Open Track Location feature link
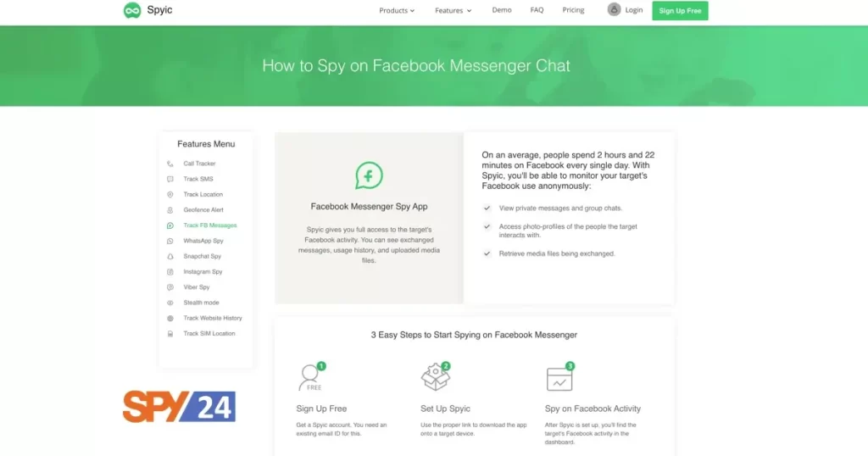 pyautogui.click(x=203, y=195)
